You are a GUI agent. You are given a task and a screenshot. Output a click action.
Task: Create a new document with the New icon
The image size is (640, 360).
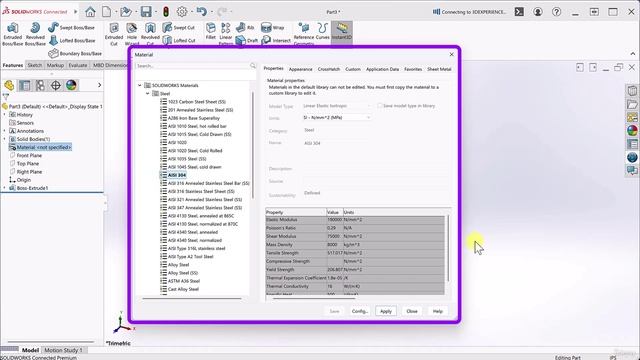click(107, 12)
